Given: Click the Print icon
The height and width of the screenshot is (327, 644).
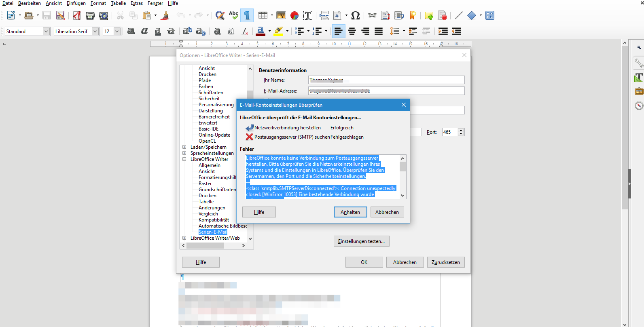Looking at the screenshot, I should [x=90, y=15].
